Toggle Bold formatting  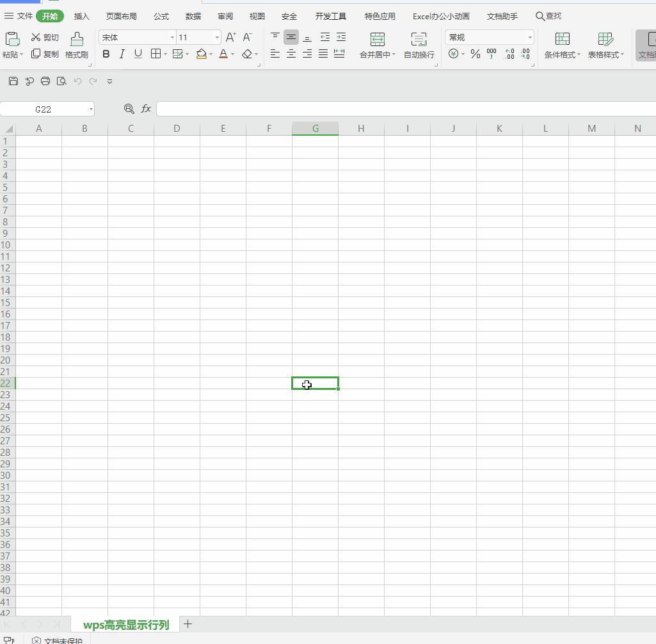tap(106, 54)
